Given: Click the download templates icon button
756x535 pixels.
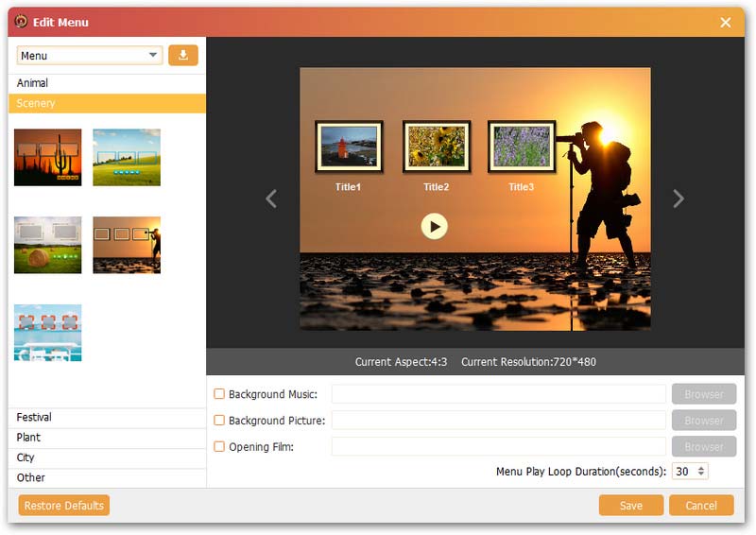Looking at the screenshot, I should (183, 56).
